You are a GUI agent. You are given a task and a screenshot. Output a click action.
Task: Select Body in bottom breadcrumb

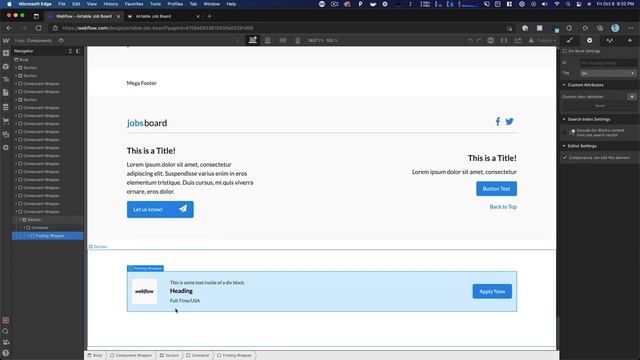95,356
